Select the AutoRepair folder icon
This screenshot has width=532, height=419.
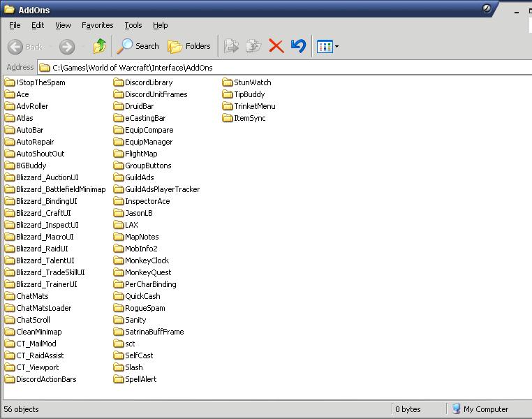(x=10, y=142)
